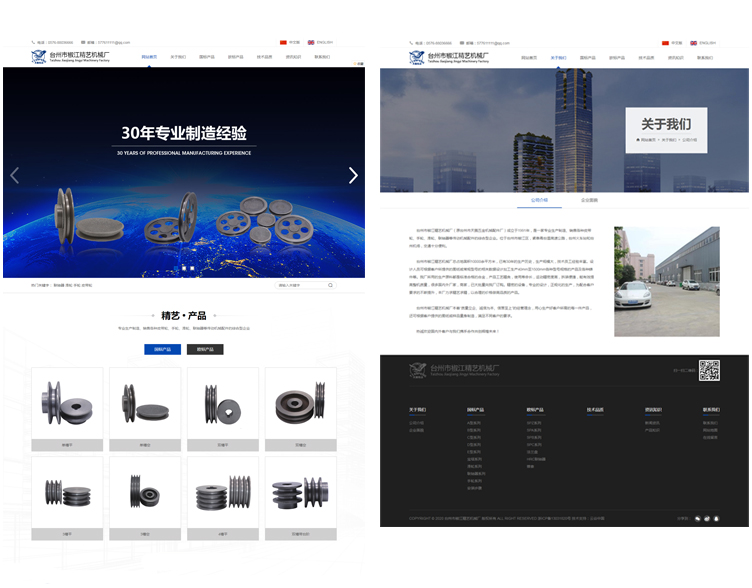The height and width of the screenshot is (588, 752).
Task: Click factory yard photo with white car
Action: point(667,282)
